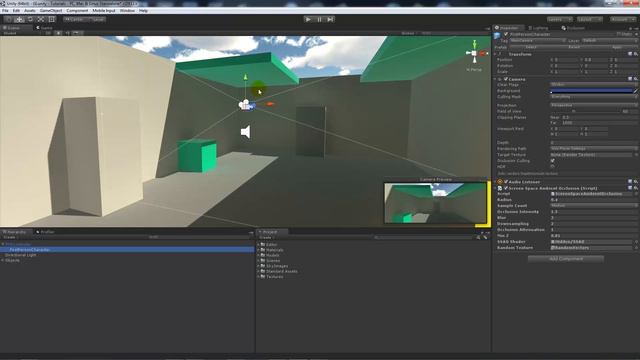Screen dimensions: 640x360
Task: Collapse the Transform component foldout
Action: 496,54
